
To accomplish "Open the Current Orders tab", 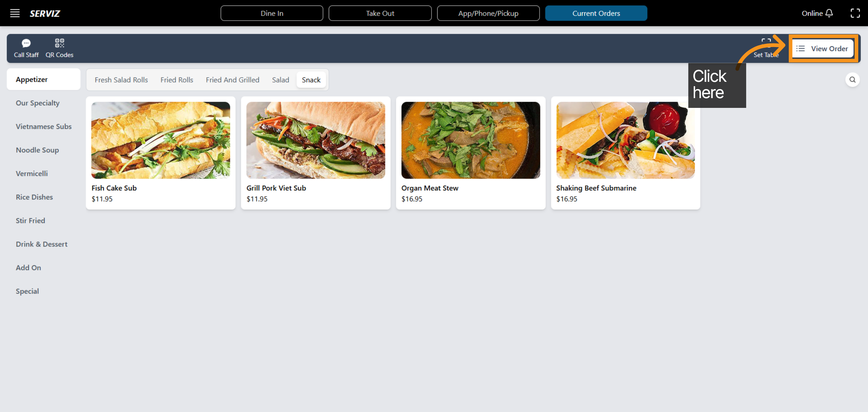I will [x=596, y=13].
